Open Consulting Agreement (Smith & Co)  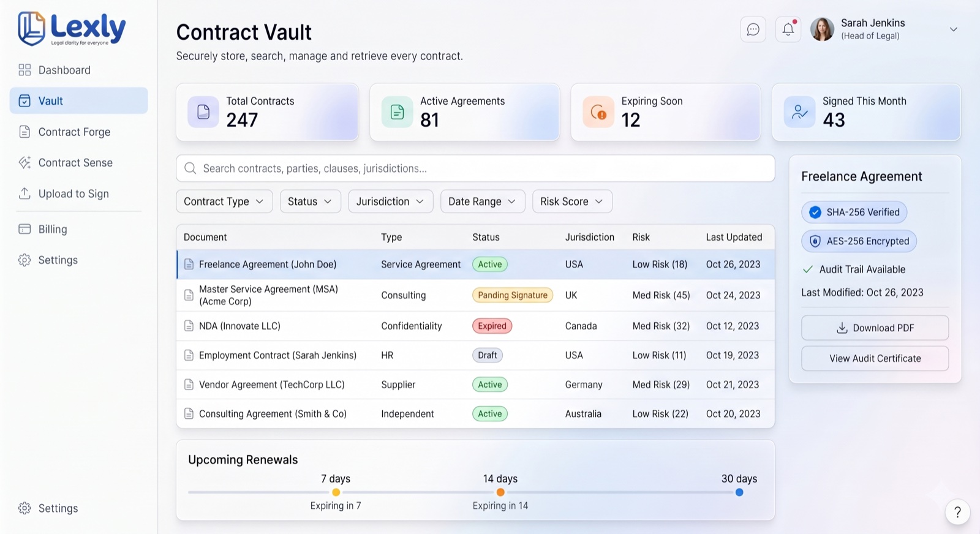273,414
